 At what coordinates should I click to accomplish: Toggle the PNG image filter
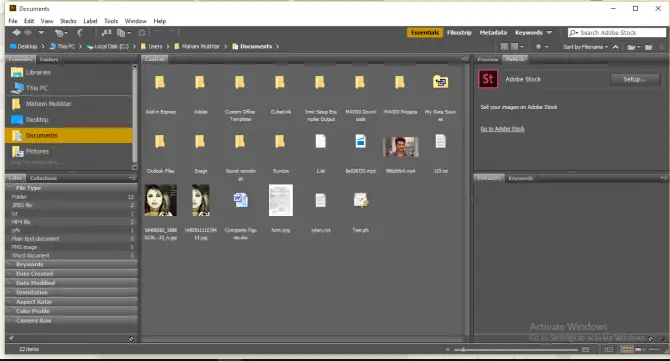(x=72, y=247)
